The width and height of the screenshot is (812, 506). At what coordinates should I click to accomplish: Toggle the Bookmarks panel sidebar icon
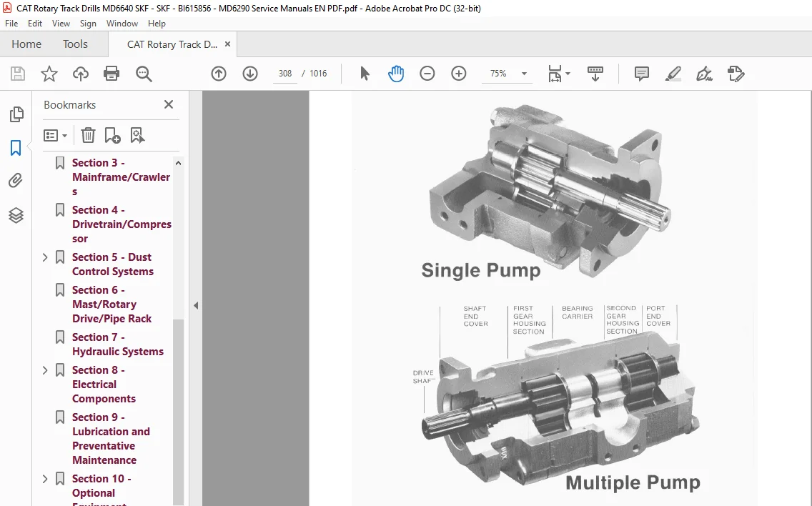[16, 148]
